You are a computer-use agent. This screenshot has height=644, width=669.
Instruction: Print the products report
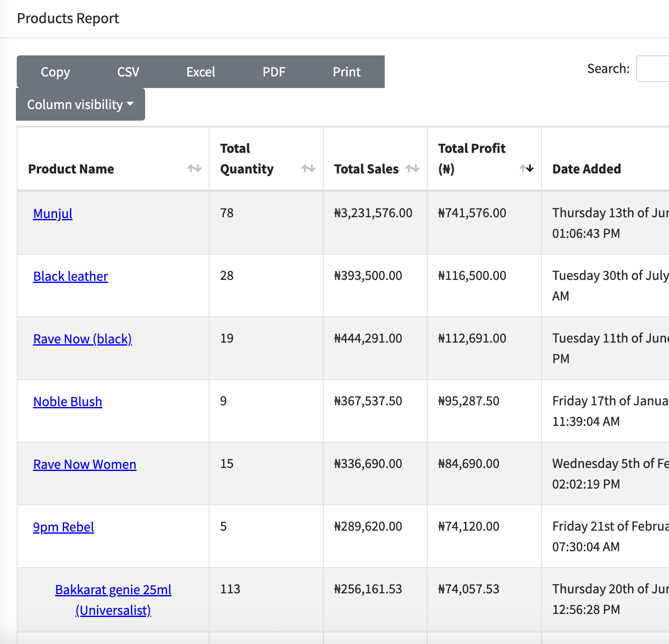pyautogui.click(x=347, y=72)
